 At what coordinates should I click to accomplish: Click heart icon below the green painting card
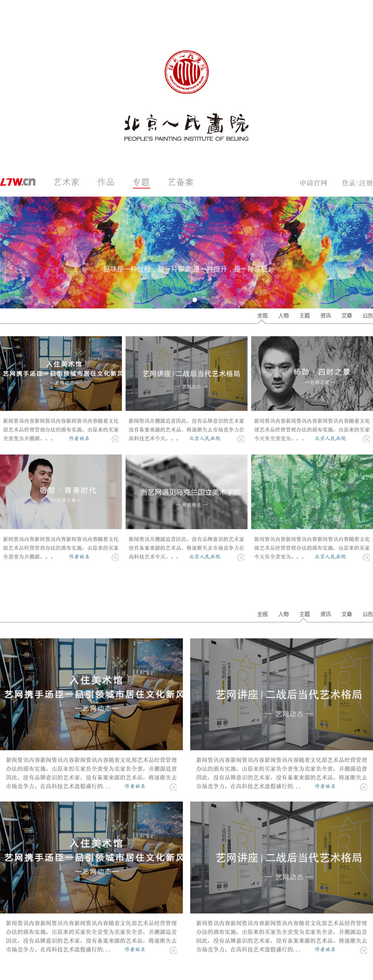pos(366,557)
